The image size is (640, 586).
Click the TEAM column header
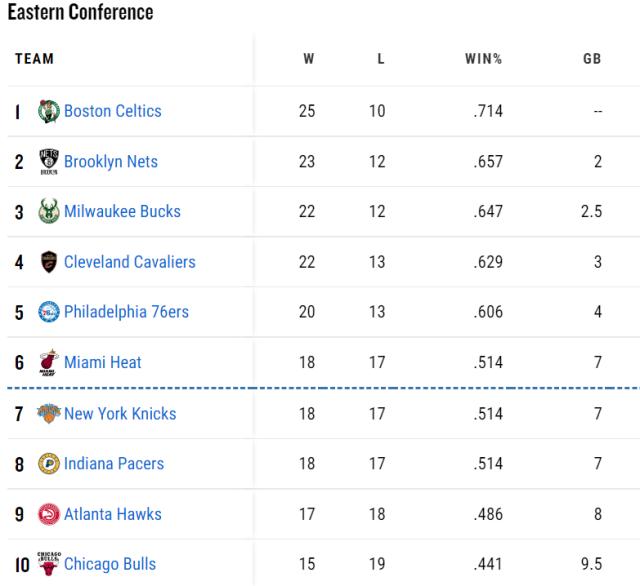point(34,59)
